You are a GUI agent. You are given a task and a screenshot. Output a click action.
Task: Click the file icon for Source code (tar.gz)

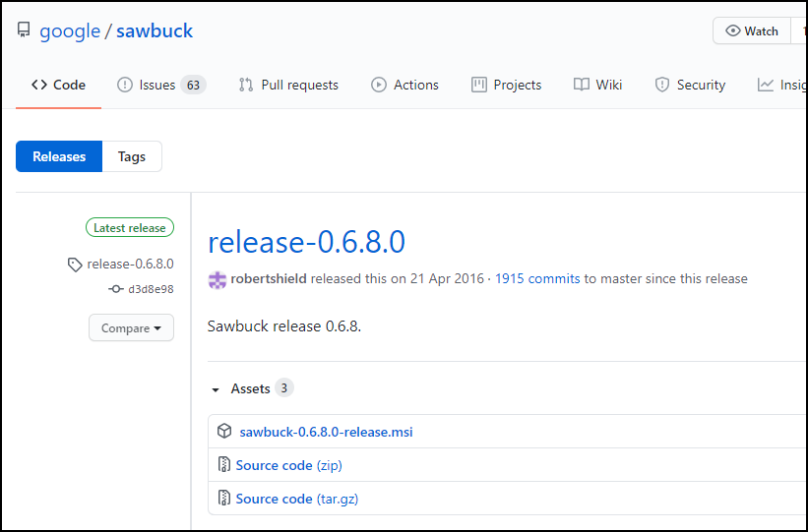(x=224, y=498)
